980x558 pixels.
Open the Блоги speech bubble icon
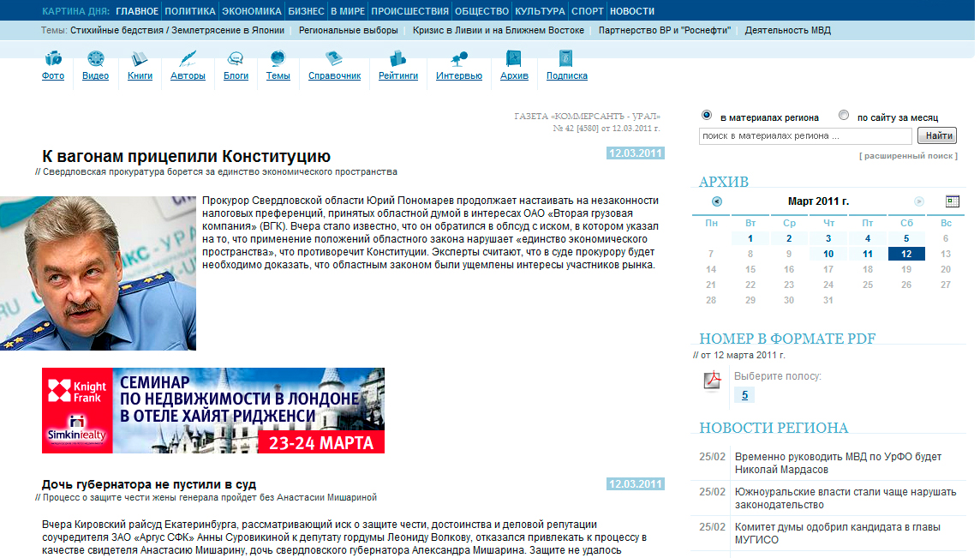click(236, 59)
